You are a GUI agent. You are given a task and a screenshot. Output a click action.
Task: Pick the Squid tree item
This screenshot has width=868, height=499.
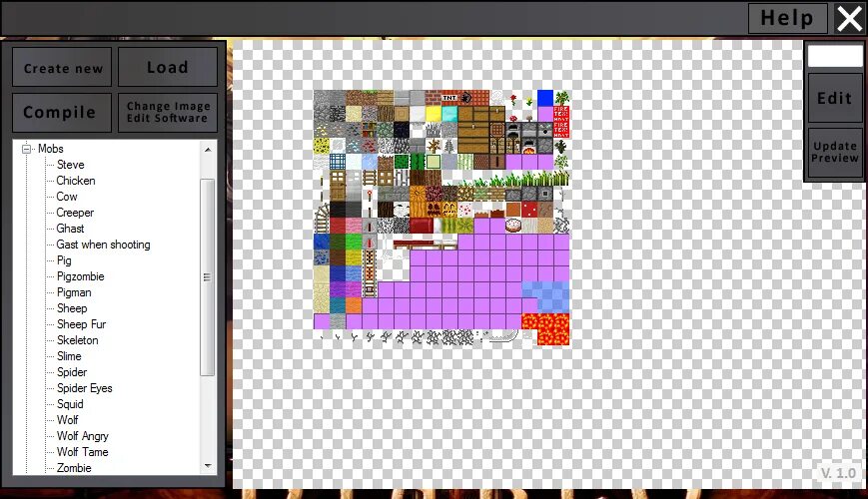70,404
